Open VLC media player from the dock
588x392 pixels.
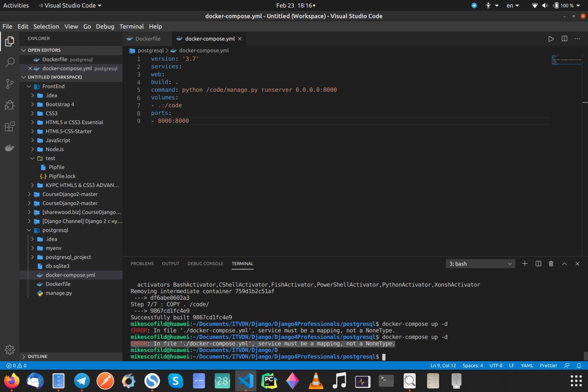pos(316,381)
